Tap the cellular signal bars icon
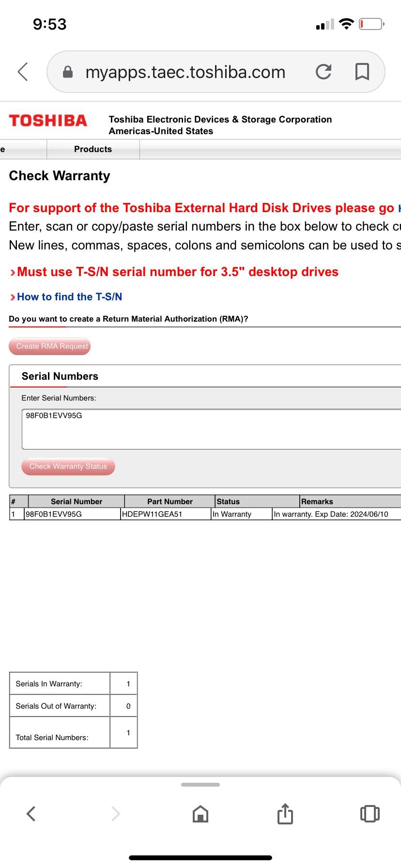The image size is (401, 868). 325,24
